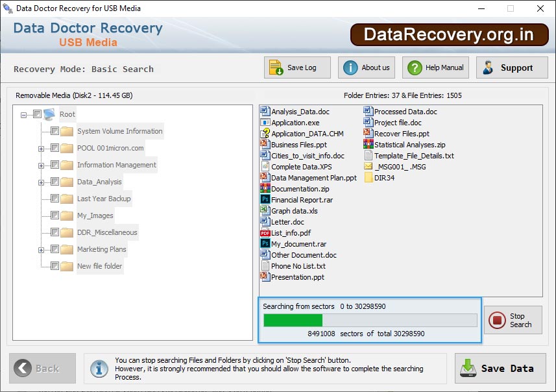Screen dimensions: 556x392
Task: Click the folder icon of Last Year Backup
Action: click(67, 199)
